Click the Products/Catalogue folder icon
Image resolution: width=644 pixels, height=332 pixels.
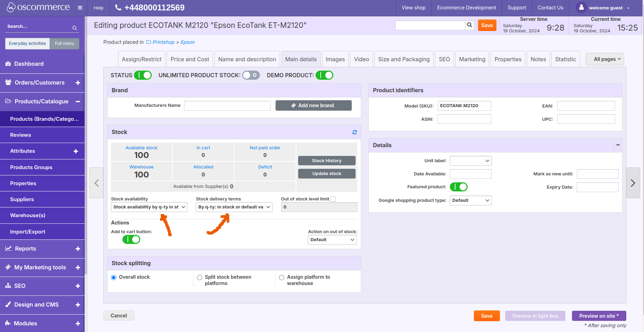(x=8, y=101)
